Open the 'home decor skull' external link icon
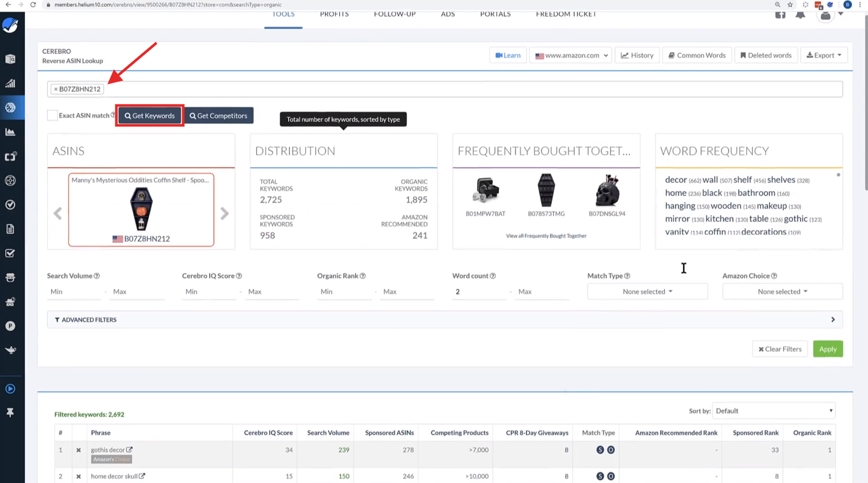 click(142, 476)
